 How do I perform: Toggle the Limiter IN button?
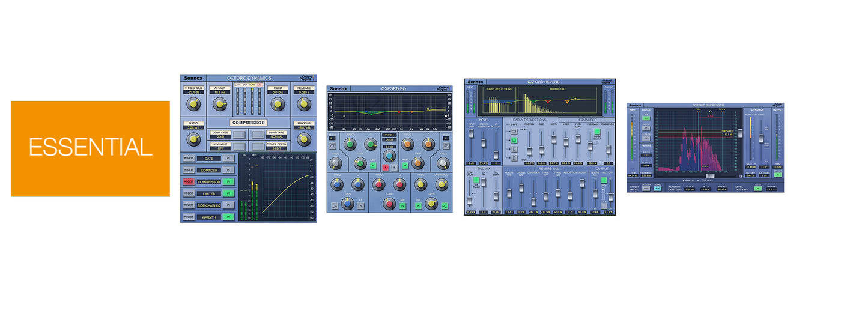coord(228,193)
